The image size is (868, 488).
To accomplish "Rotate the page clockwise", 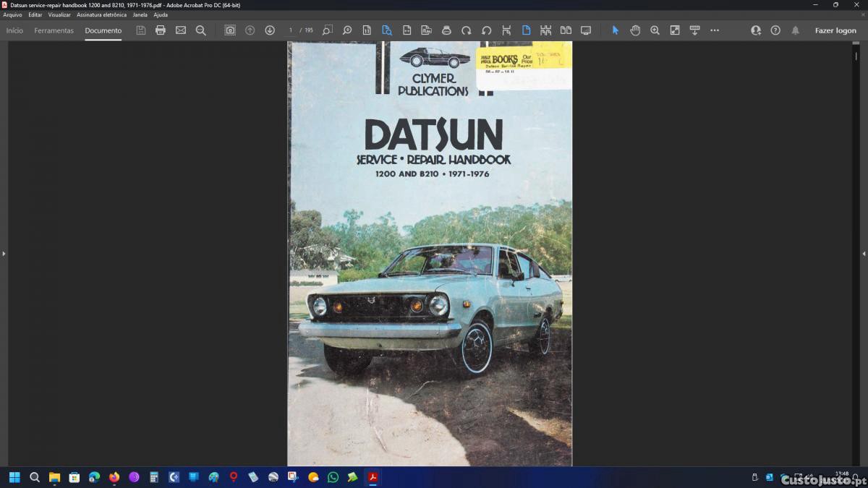I will tap(467, 30).
